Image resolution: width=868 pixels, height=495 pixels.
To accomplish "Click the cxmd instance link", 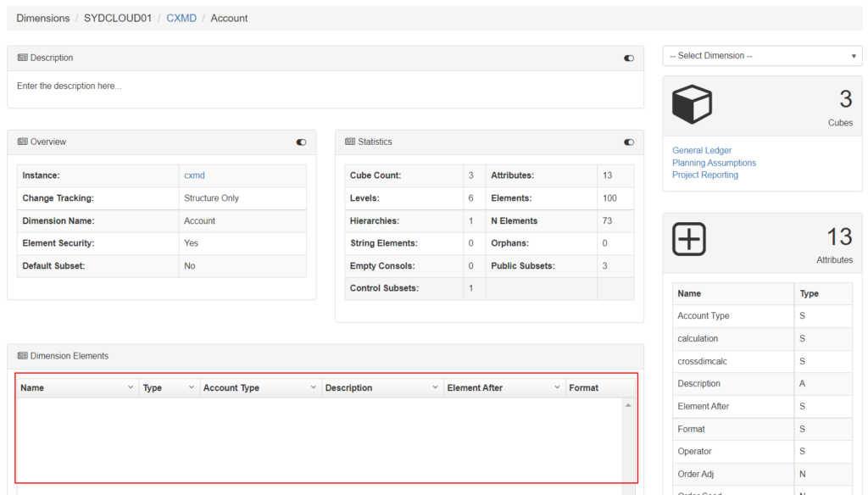I will coord(194,175).
